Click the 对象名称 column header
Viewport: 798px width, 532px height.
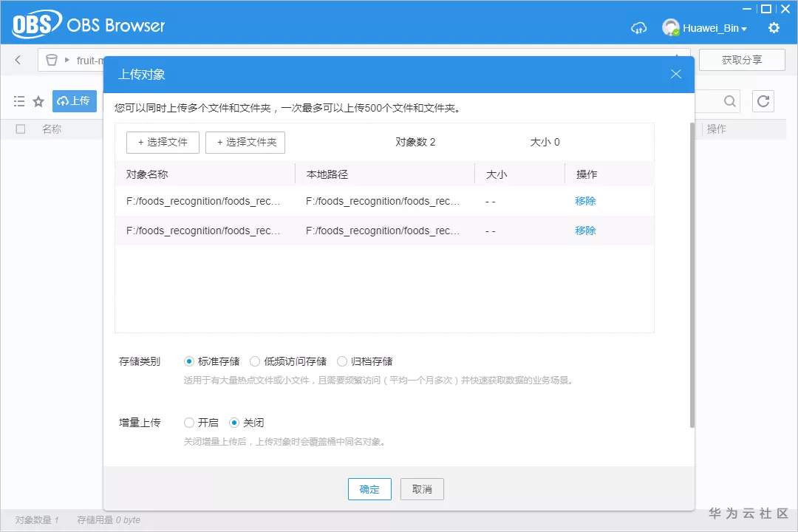click(x=147, y=174)
